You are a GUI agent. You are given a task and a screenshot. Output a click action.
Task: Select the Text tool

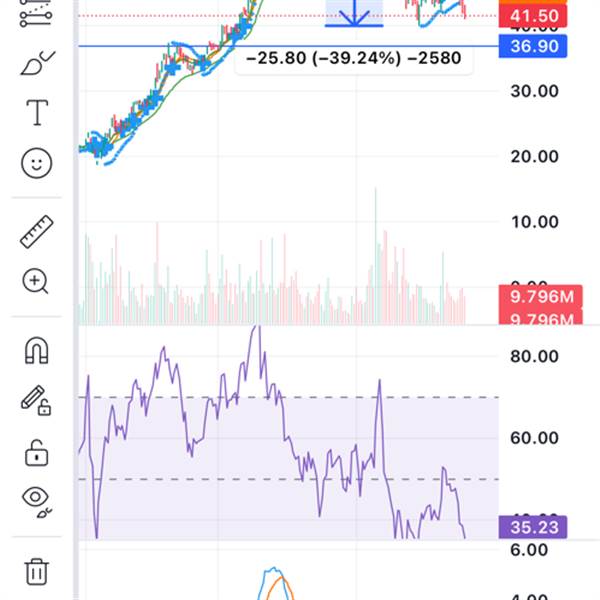tap(37, 112)
